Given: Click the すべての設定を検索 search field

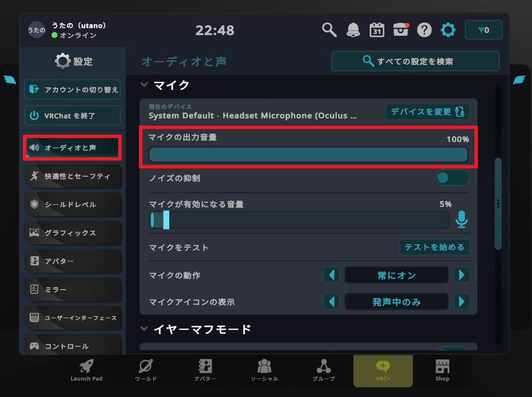Looking at the screenshot, I should 415,61.
